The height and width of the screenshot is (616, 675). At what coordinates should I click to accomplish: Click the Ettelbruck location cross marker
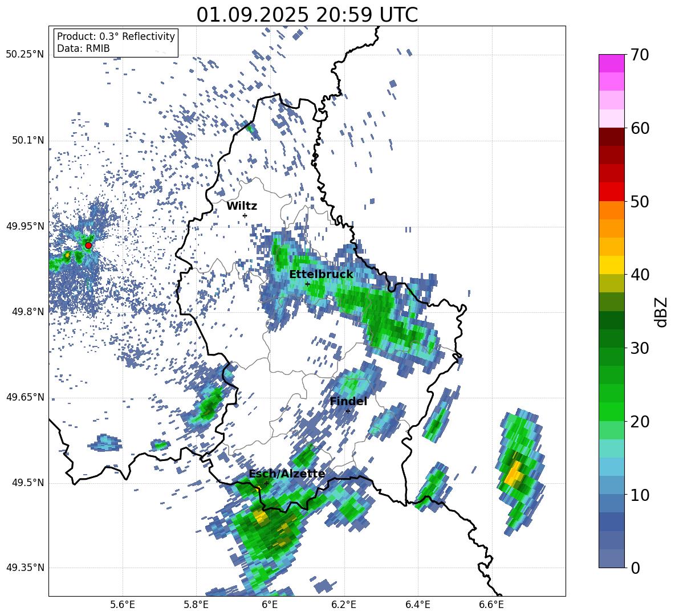pos(307,284)
